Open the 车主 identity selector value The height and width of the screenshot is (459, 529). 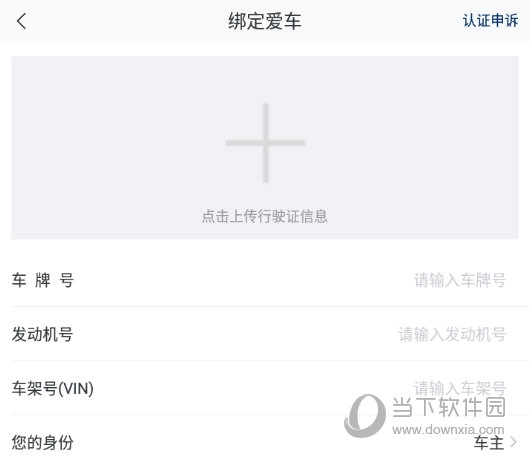point(489,442)
